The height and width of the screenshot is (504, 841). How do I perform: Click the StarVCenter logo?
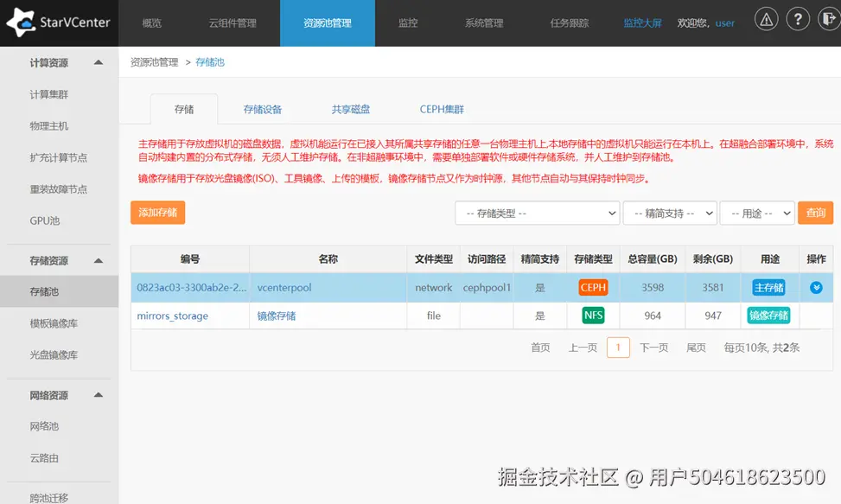58,22
